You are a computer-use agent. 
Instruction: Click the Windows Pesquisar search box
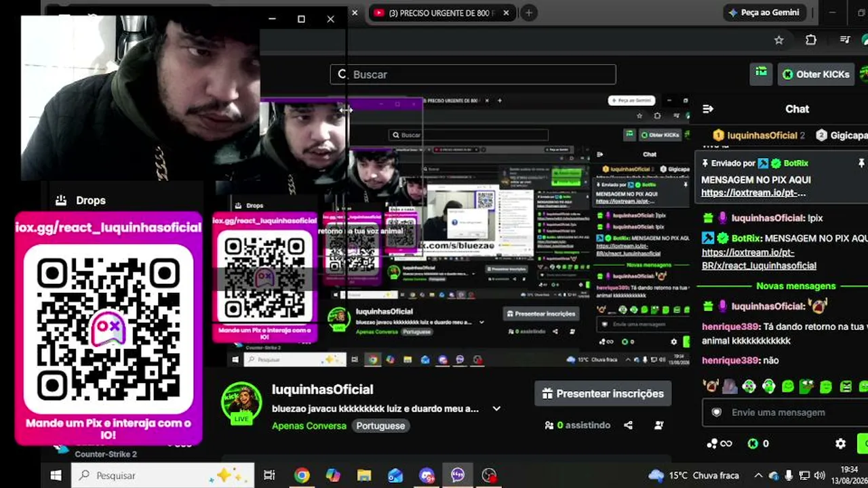pos(163,476)
